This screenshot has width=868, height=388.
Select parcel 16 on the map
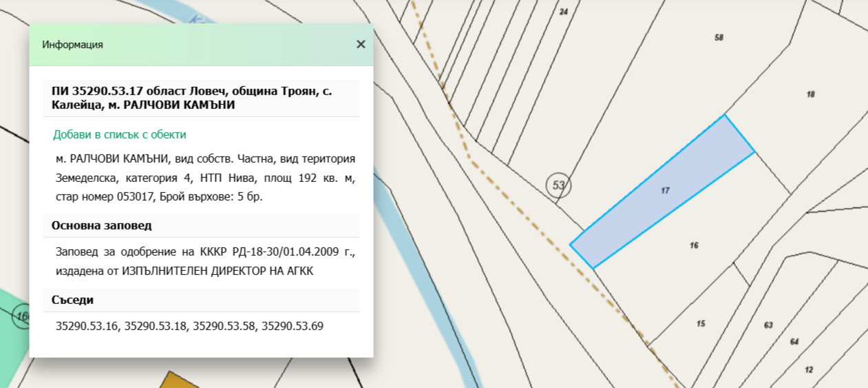(x=693, y=245)
